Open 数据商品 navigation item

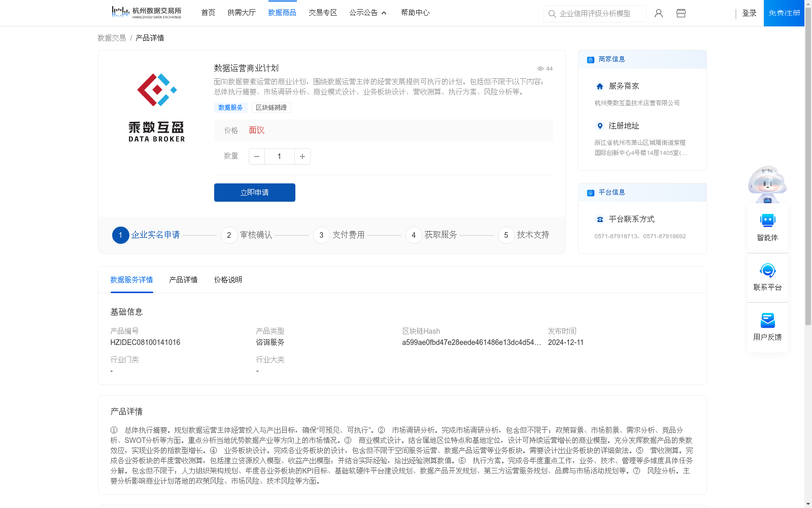pos(282,13)
